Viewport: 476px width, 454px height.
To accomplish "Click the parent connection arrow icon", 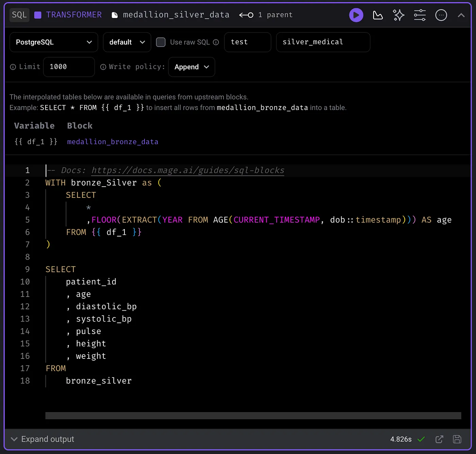I will pyautogui.click(x=246, y=15).
